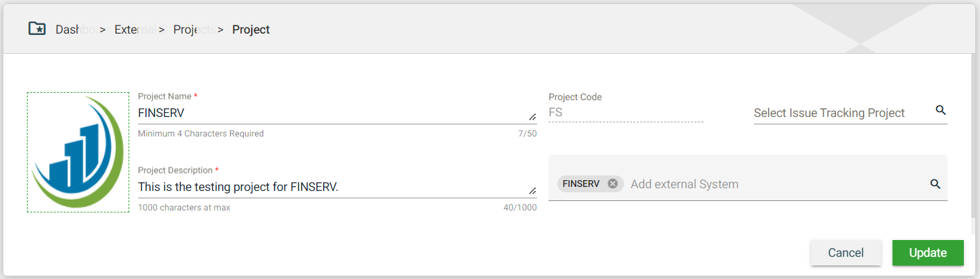Click the Project Description text area
This screenshot has width=980, height=279.
pos(330,187)
